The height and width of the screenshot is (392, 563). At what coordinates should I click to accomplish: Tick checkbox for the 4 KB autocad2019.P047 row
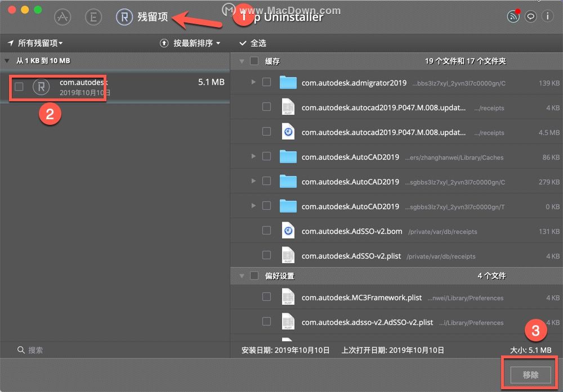266,107
